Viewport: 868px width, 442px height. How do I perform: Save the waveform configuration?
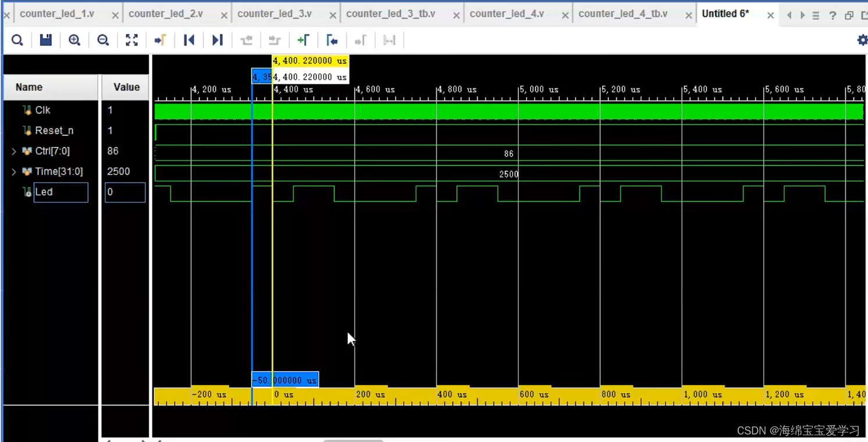(46, 40)
